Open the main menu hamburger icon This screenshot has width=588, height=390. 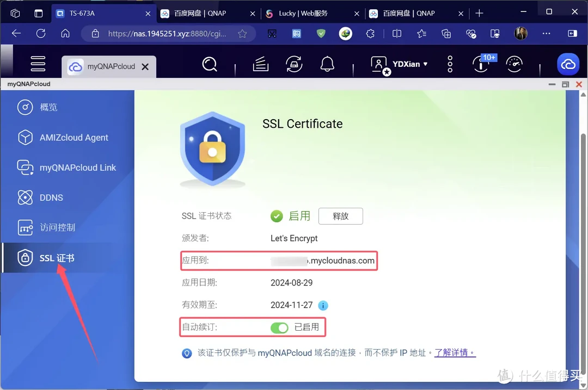[x=38, y=64]
